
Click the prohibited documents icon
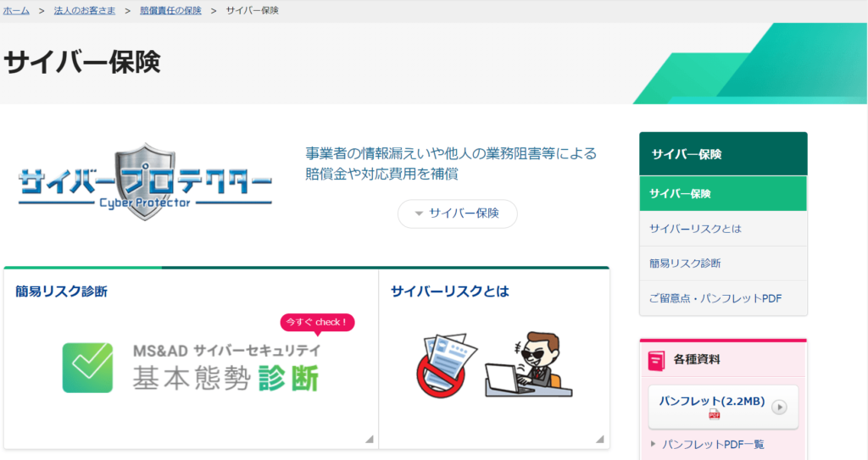446,365
